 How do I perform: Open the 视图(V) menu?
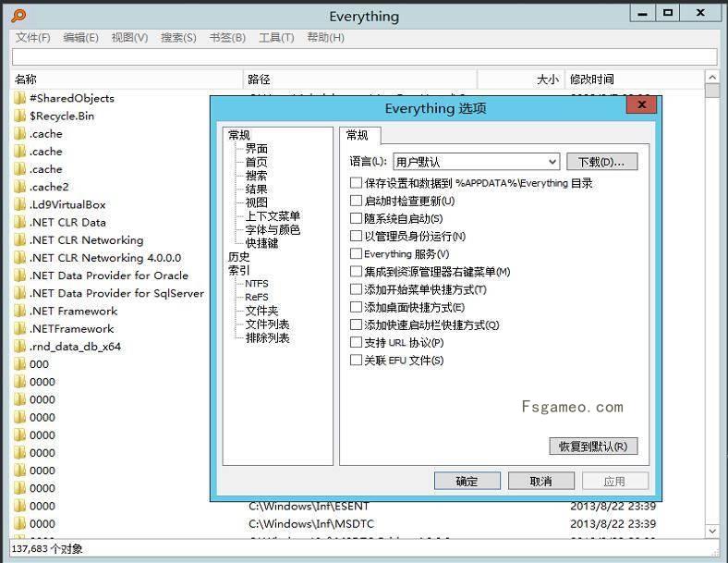tap(129, 38)
